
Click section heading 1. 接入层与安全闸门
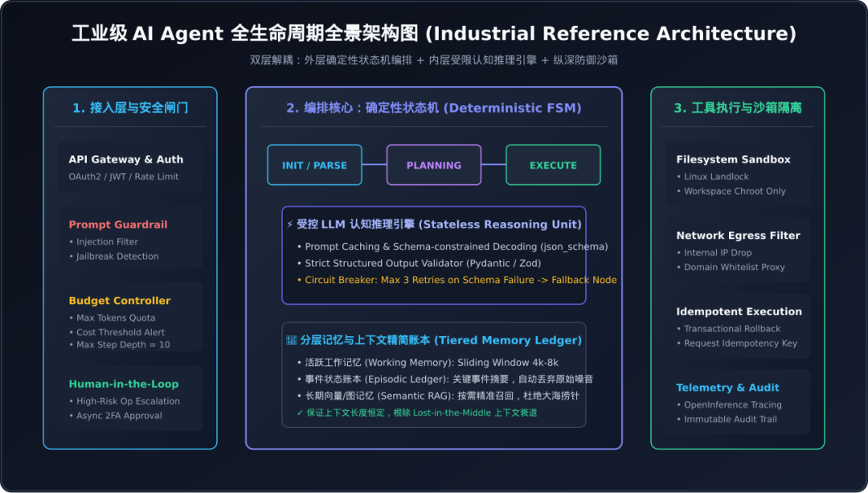point(130,108)
